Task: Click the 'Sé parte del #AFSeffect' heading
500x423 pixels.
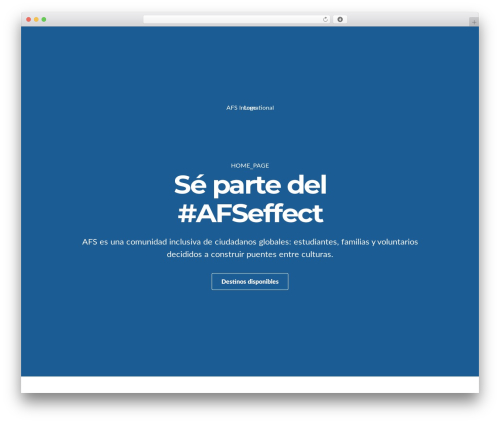Action: 250,199
